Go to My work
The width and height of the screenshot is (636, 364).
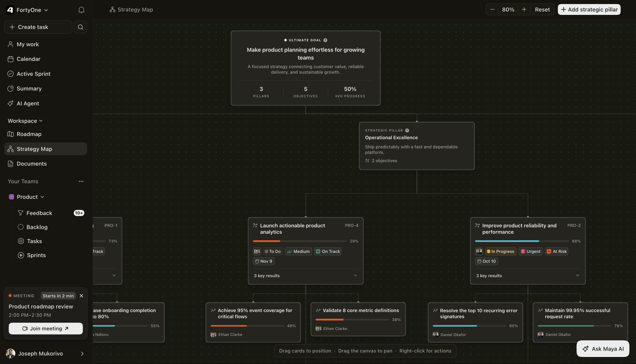46,44
